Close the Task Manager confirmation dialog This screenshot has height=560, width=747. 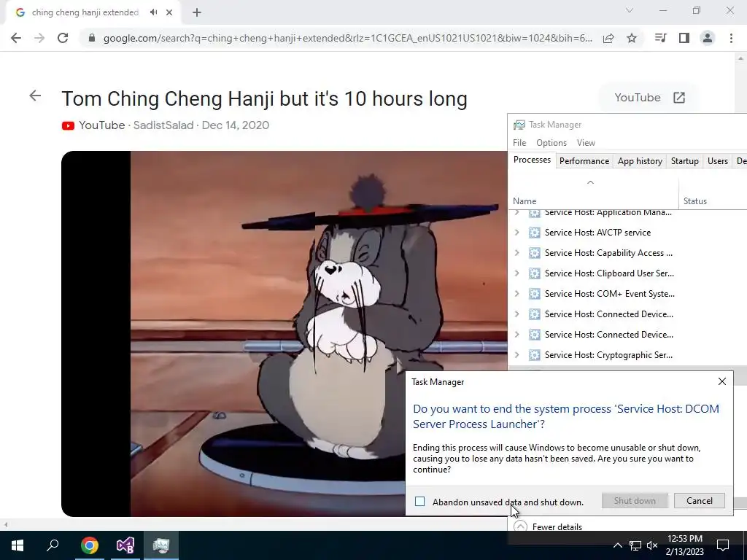[721, 381]
